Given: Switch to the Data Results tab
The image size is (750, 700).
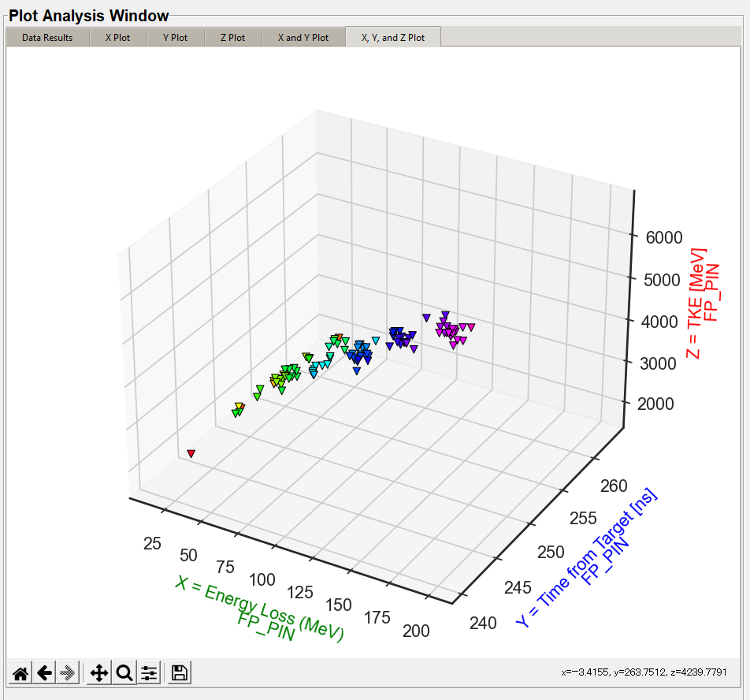Looking at the screenshot, I should click(x=47, y=37).
